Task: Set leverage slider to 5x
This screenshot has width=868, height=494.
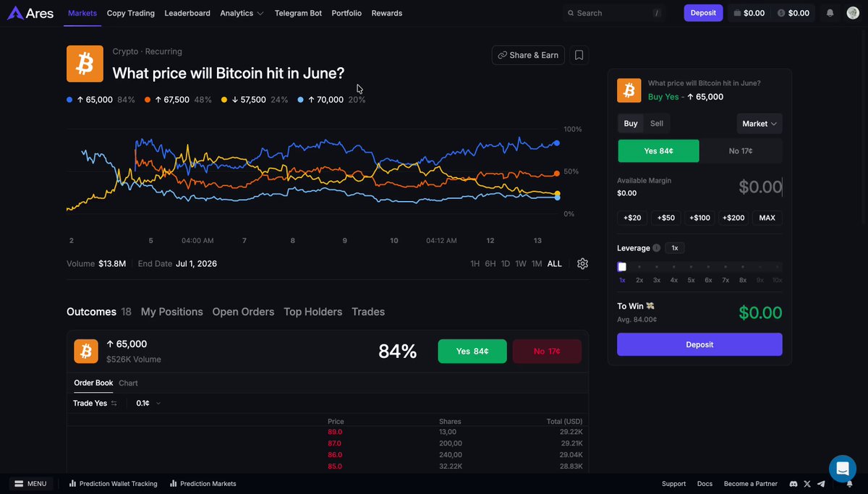Action: coord(691,267)
